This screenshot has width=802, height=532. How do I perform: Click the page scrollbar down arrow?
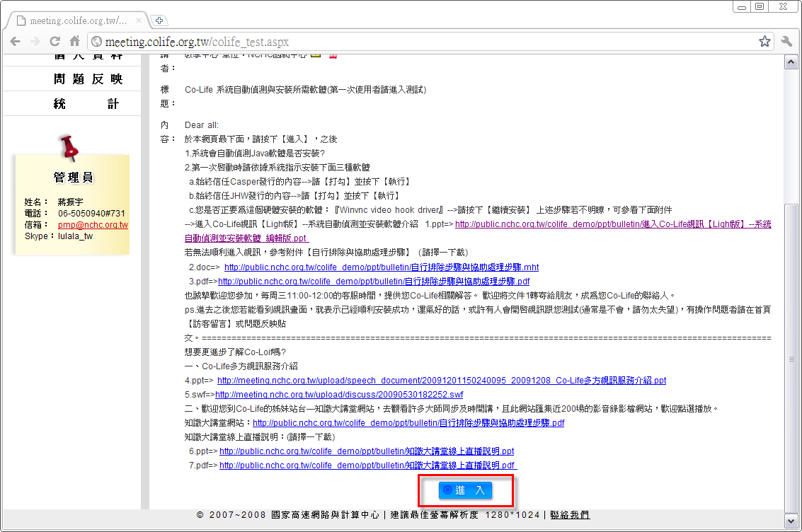(x=791, y=521)
